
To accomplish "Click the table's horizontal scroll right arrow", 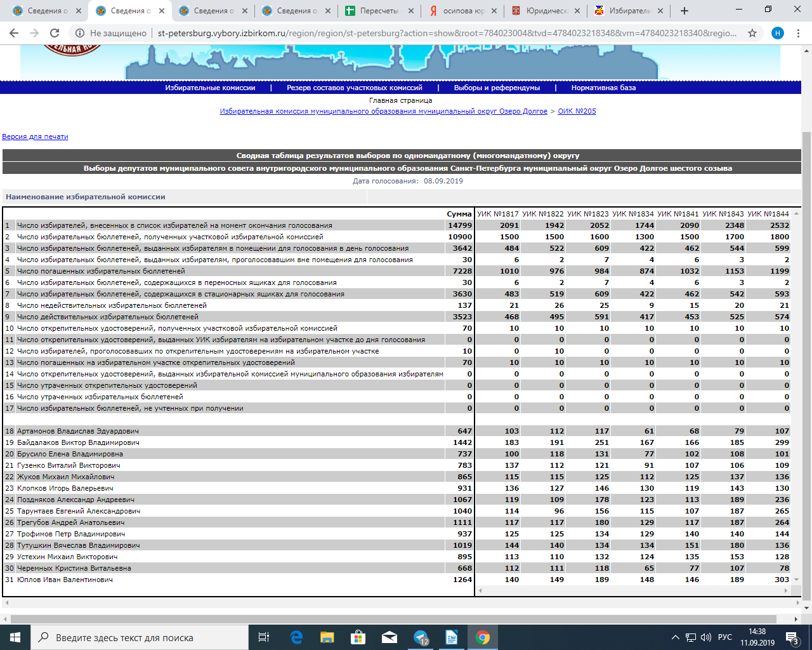I will point(787,590).
